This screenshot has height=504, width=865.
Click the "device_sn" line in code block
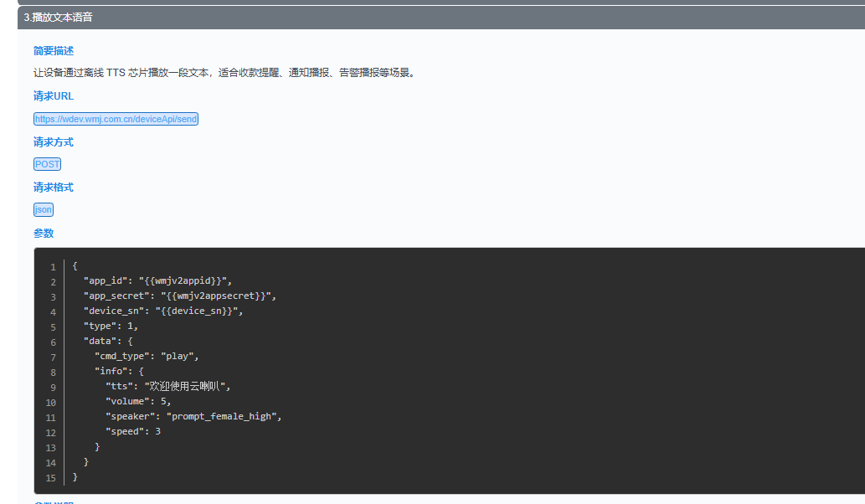(163, 311)
